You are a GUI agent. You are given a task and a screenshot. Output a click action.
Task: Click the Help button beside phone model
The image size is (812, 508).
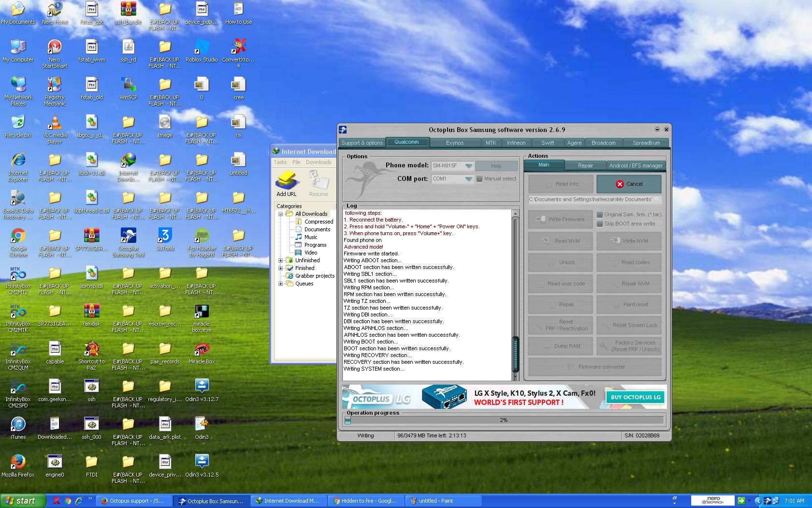click(496, 166)
